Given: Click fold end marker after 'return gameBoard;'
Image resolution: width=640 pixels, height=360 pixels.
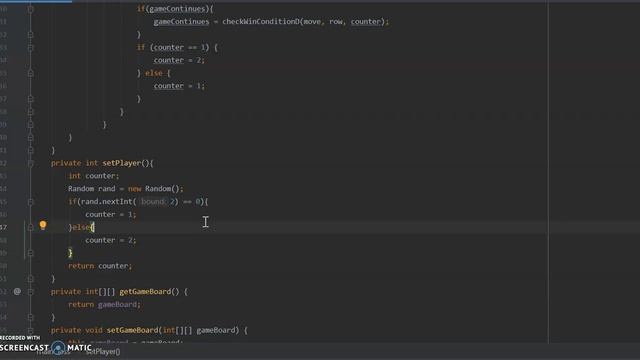Looking at the screenshot, I should [31, 317].
